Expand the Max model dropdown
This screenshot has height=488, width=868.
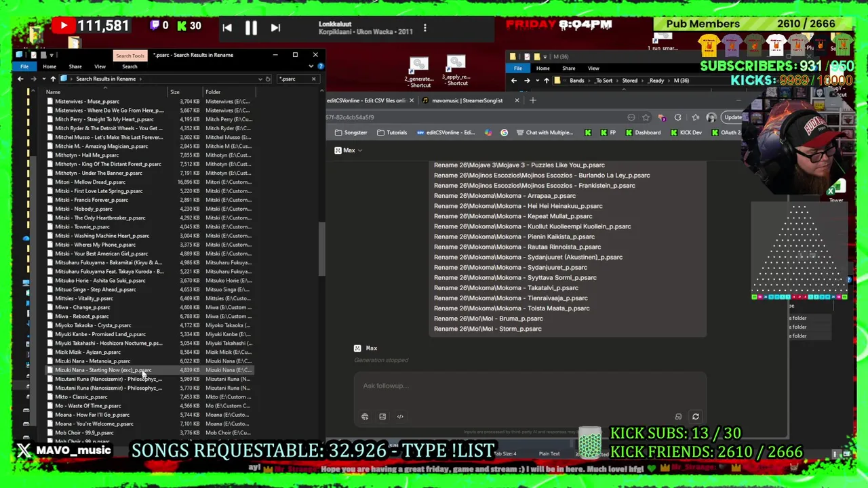tap(349, 150)
